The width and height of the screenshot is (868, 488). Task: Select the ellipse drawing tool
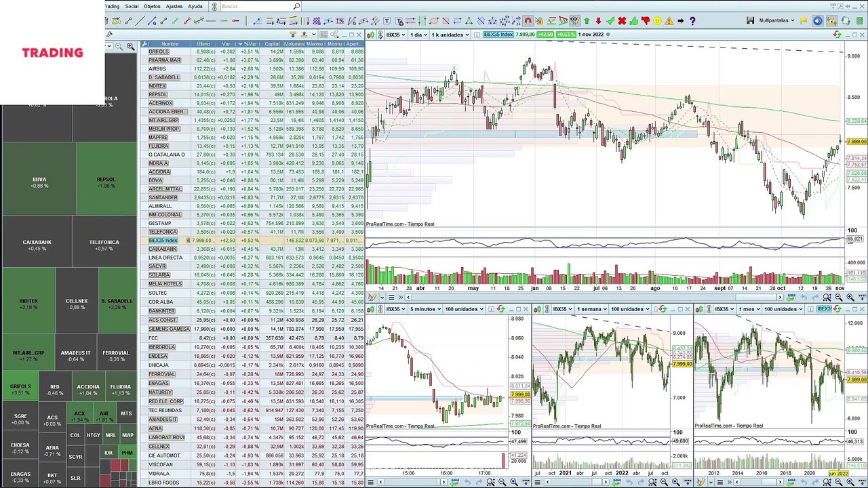click(x=434, y=21)
